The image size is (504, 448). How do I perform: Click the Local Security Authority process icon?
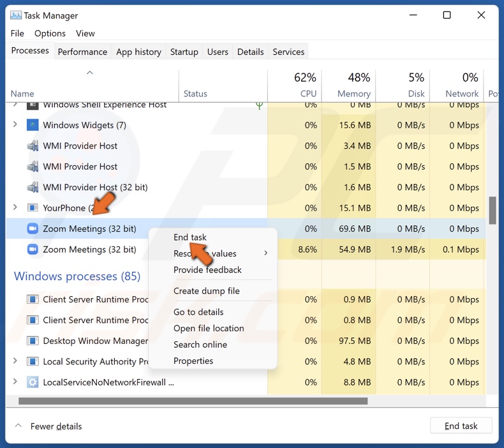pos(33,361)
